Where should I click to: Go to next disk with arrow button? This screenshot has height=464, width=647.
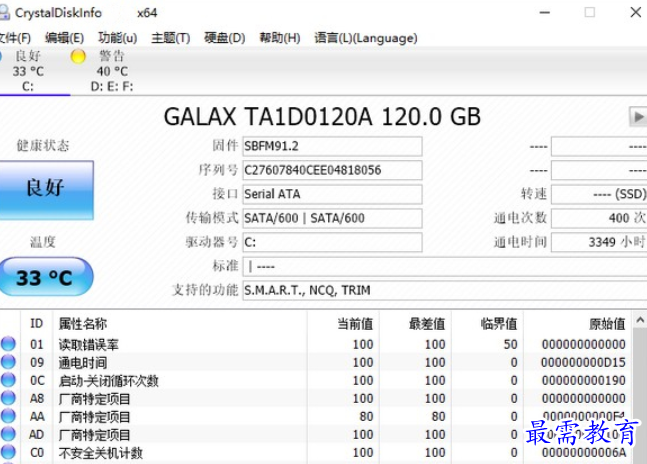(x=638, y=117)
